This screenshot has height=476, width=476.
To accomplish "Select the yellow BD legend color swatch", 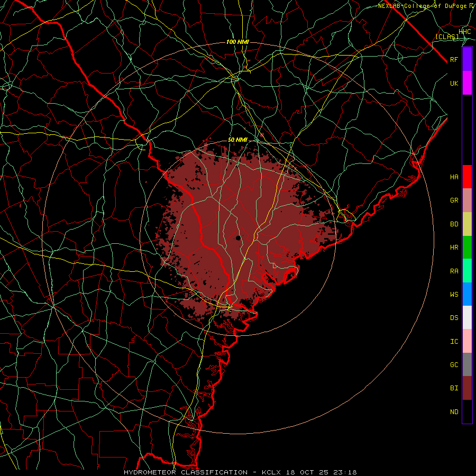I will click(467, 224).
